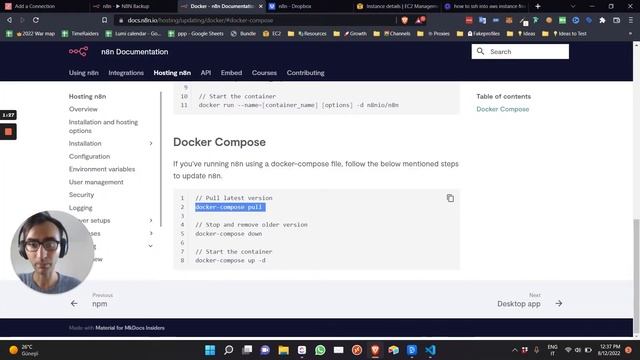Screen dimensions: 640x360
Task: Open Visual Studio Code from taskbar
Action: 430,350
